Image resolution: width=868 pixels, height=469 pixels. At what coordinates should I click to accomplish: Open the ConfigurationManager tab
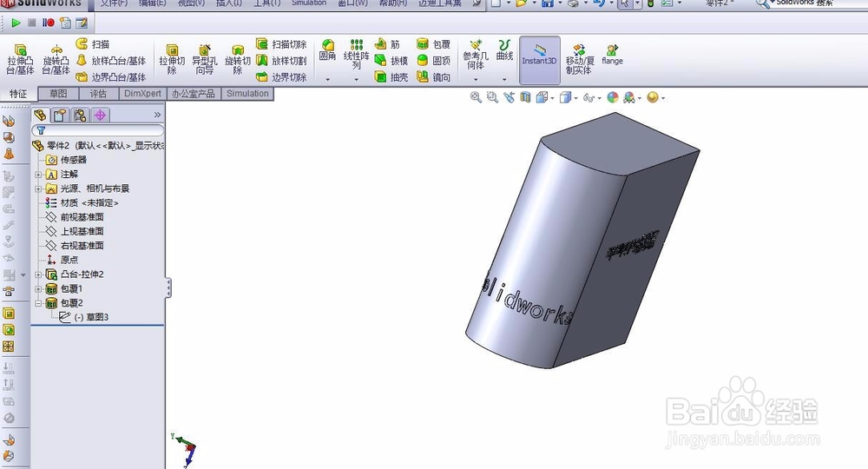[80, 116]
